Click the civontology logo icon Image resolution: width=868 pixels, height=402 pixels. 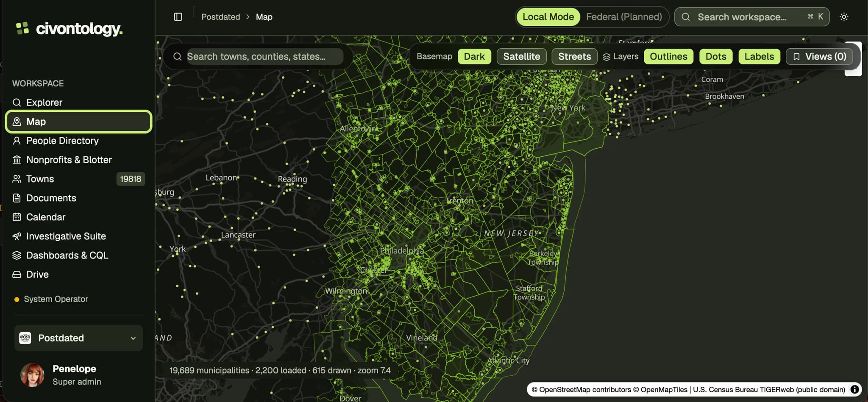(x=22, y=28)
